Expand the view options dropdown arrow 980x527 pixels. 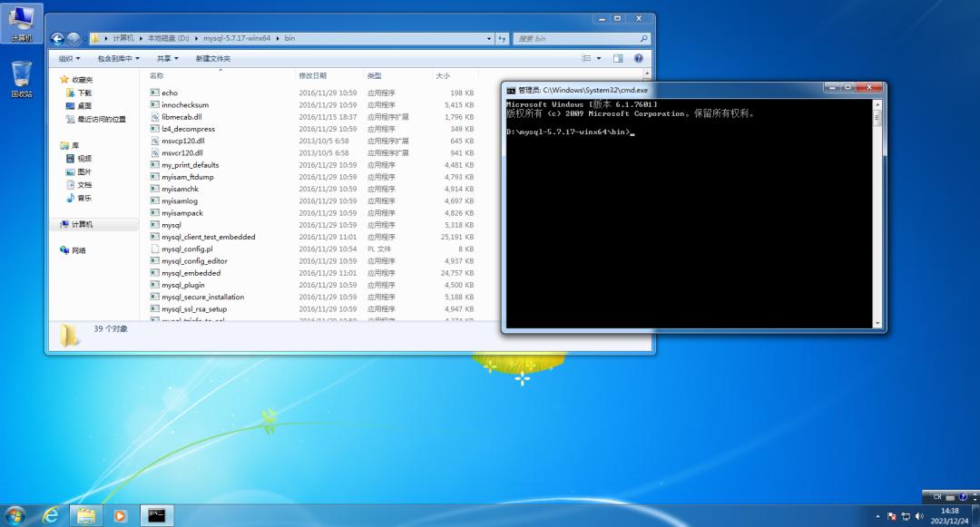599,58
